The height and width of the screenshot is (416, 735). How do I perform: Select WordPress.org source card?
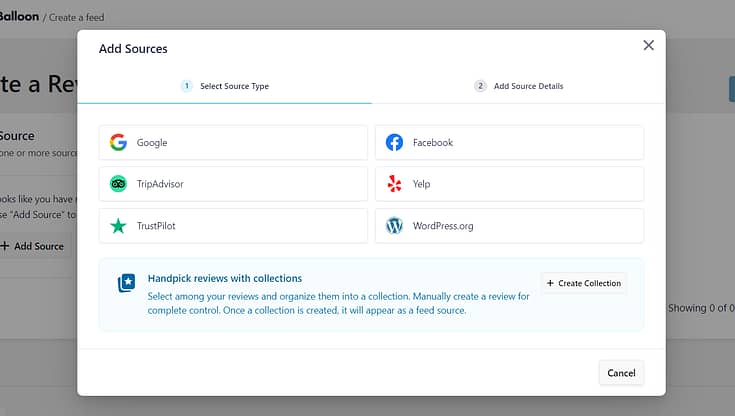coord(510,226)
